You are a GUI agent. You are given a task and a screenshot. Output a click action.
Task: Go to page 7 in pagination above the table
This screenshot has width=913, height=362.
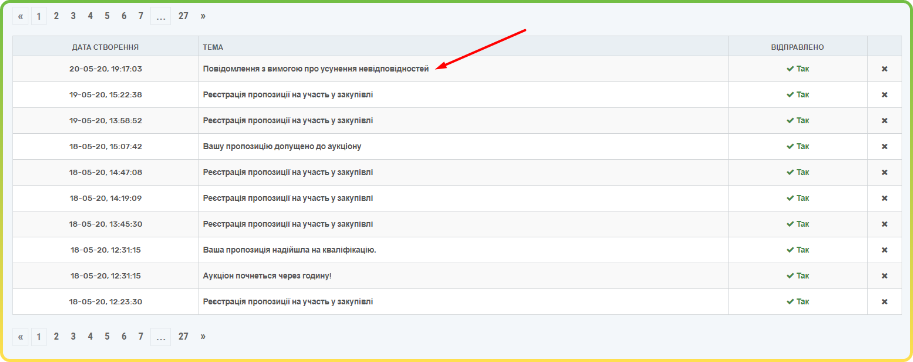tap(140, 16)
